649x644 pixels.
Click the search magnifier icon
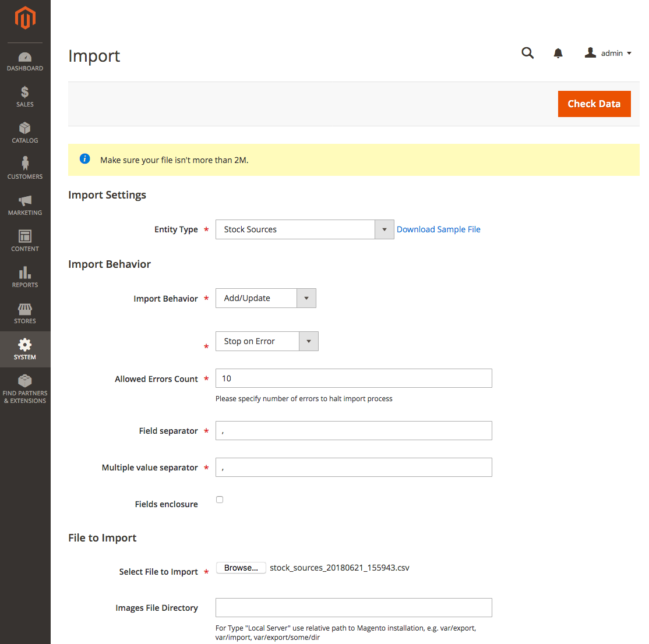pos(527,53)
